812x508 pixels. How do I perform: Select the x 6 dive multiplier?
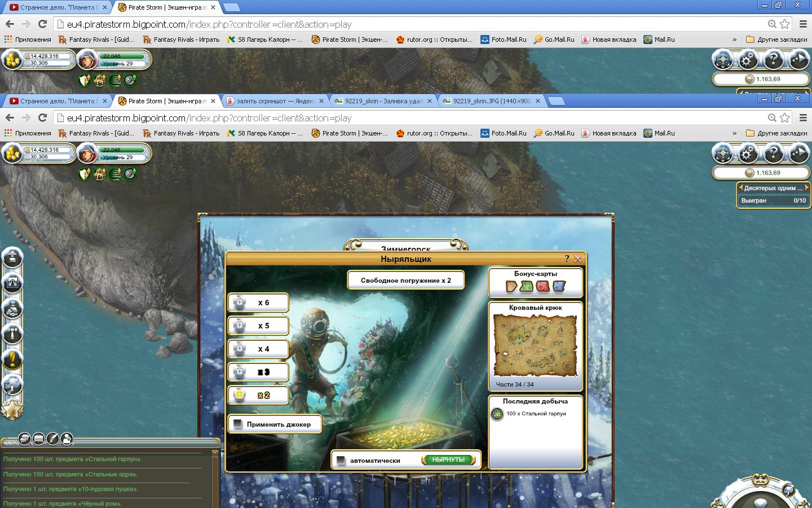coord(258,303)
